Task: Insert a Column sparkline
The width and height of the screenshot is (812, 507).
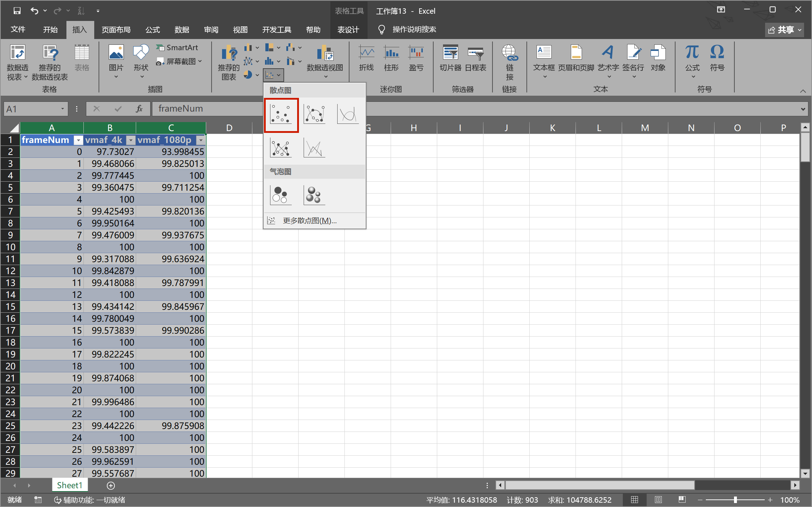Action: click(391, 58)
